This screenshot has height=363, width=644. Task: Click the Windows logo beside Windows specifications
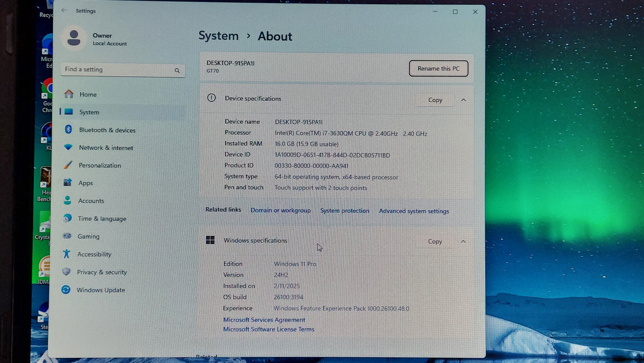point(210,240)
